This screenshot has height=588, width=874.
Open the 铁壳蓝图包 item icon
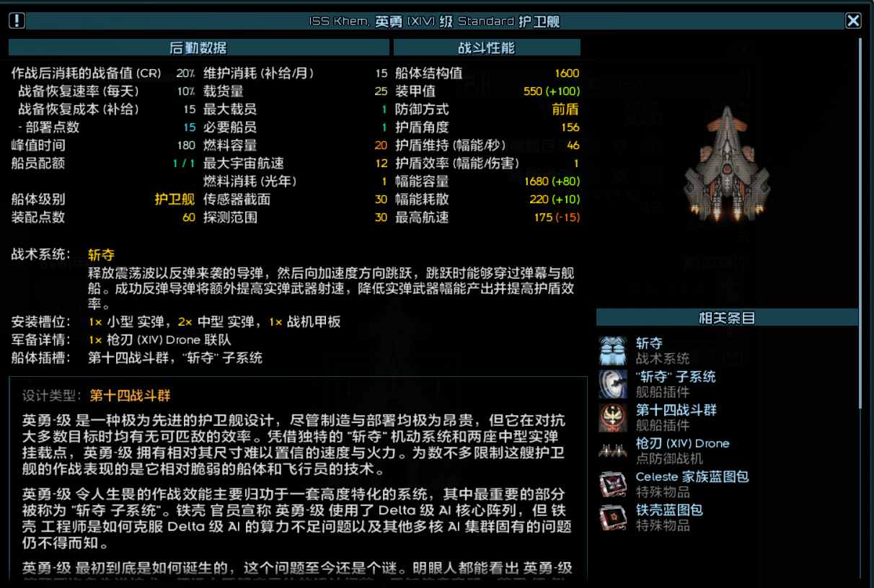coord(614,517)
